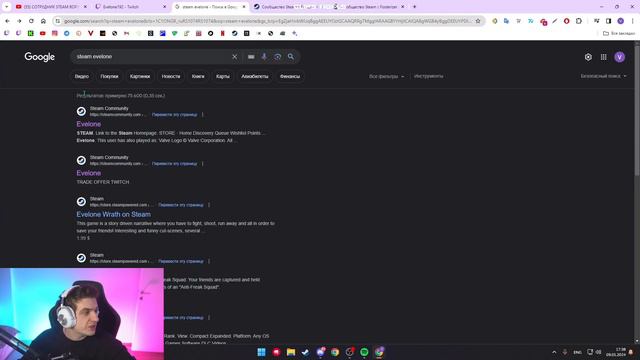
Task: Focus the steam evelone search field
Action: click(151, 57)
